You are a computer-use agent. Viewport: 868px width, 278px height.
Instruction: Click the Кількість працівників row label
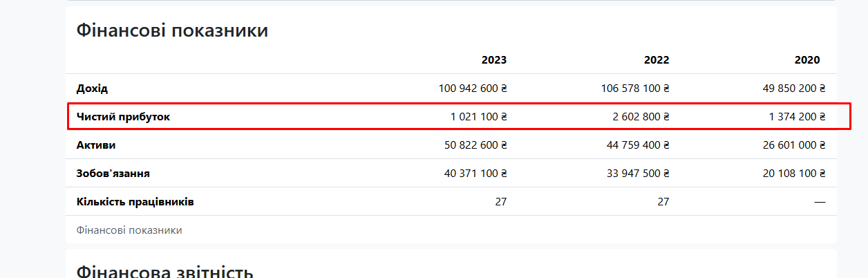point(135,202)
